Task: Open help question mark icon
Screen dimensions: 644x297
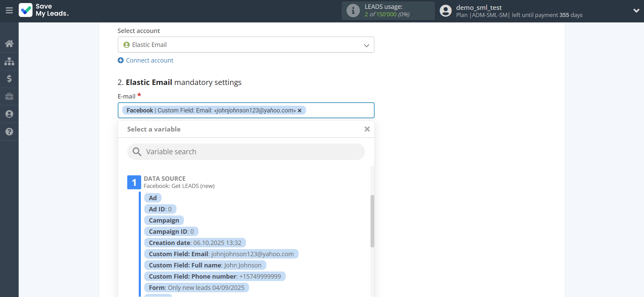Action: pos(9,132)
